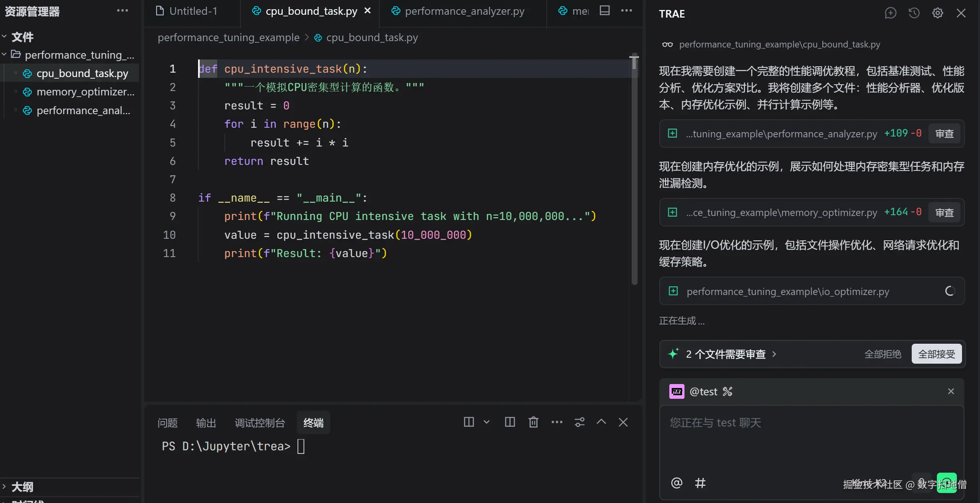Maximize terminal panel with up chevron
Viewport: 980px width, 503px height.
601,422
